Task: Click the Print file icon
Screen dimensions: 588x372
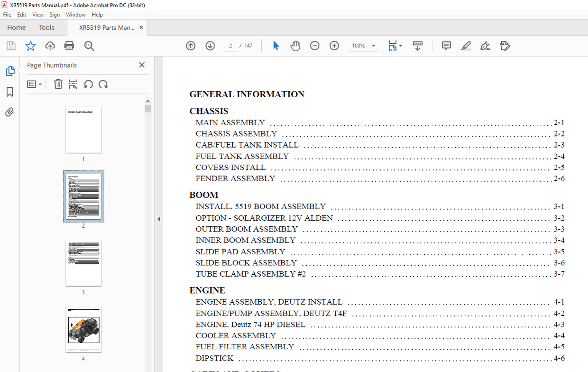Action: click(69, 46)
